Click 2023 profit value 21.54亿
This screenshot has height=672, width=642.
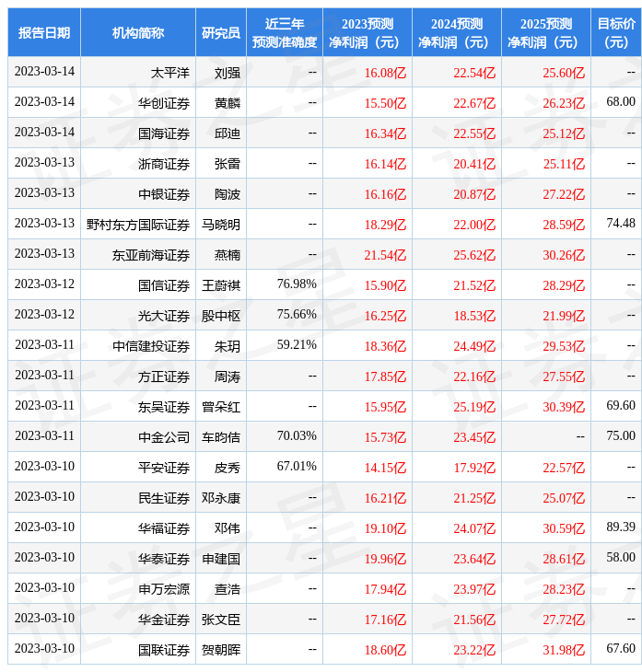pyautogui.click(x=385, y=255)
